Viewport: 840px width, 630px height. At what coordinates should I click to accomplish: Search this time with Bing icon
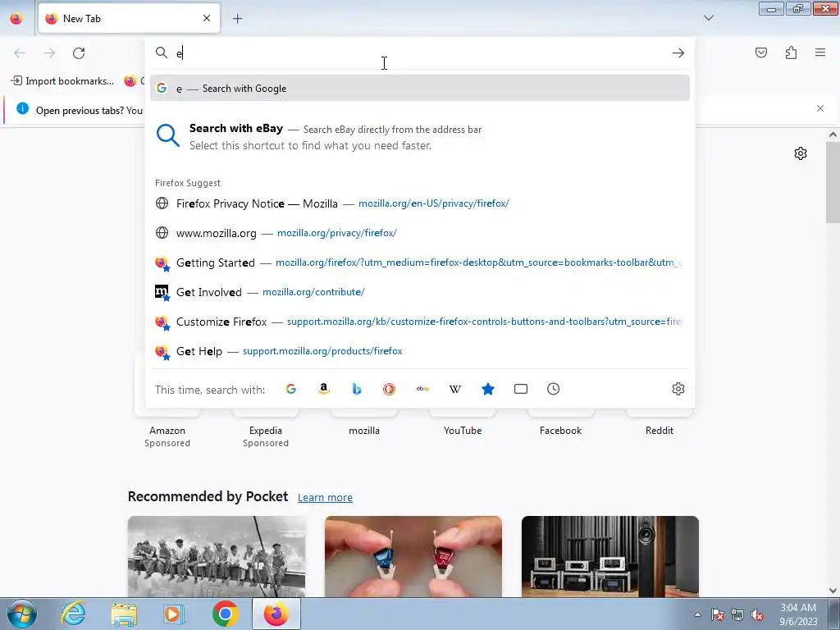(x=357, y=389)
